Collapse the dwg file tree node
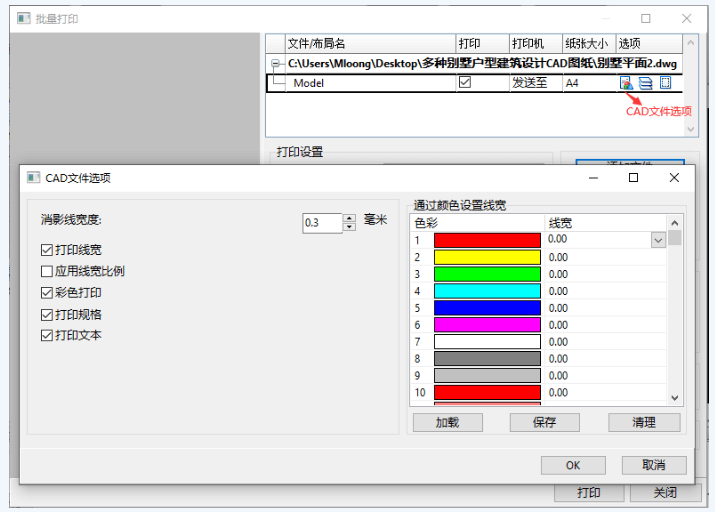Viewport: 715px width, 512px height. pos(275,63)
